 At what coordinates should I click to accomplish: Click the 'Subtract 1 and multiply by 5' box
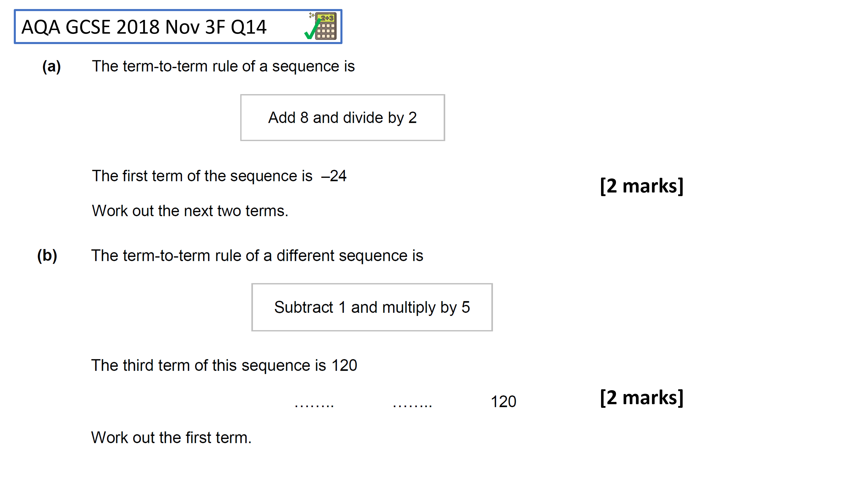pyautogui.click(x=372, y=307)
